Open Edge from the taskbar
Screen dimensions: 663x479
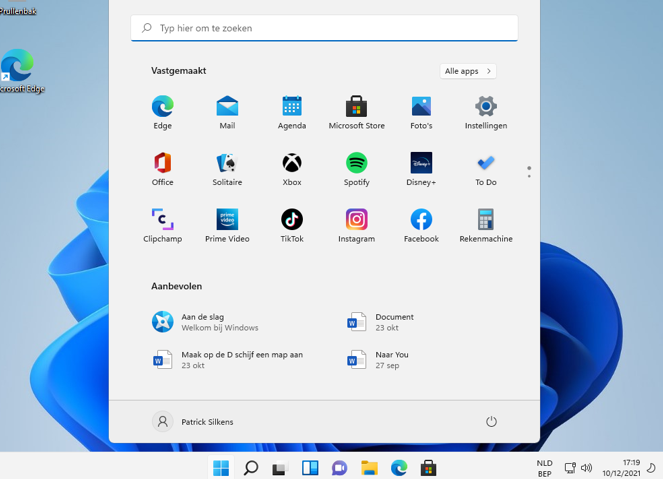point(399,468)
